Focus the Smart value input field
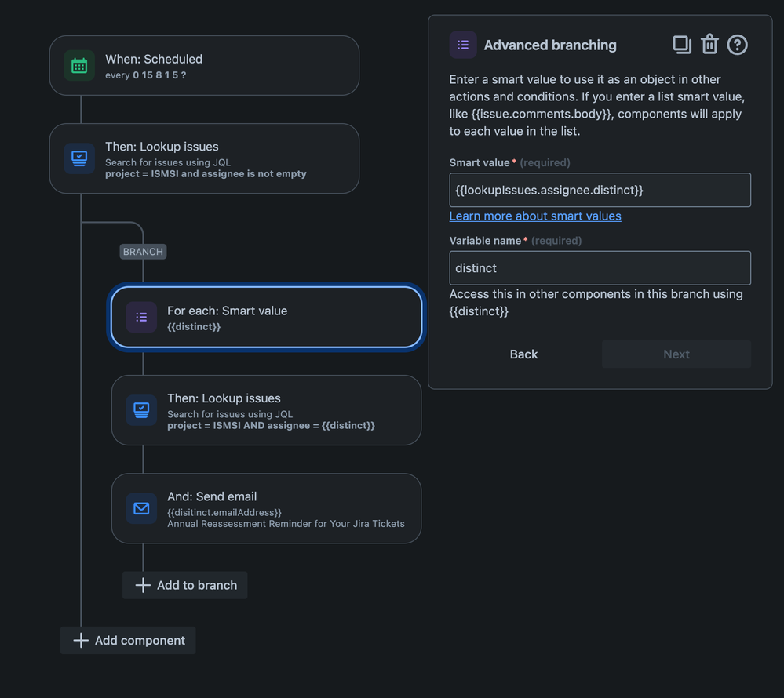This screenshot has height=698, width=784. tap(600, 190)
